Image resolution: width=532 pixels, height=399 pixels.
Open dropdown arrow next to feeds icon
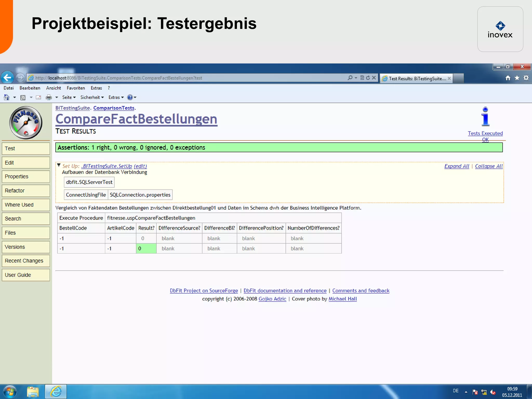(x=31, y=97)
